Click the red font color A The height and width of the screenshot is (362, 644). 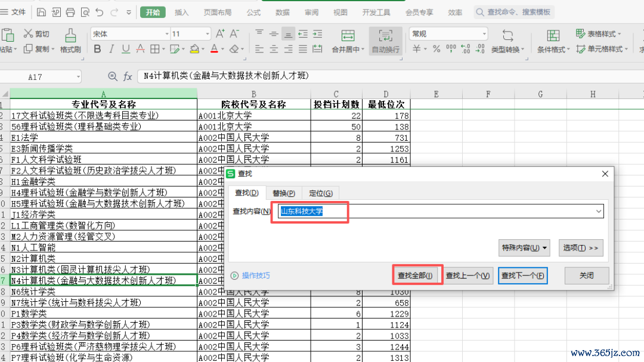point(215,49)
